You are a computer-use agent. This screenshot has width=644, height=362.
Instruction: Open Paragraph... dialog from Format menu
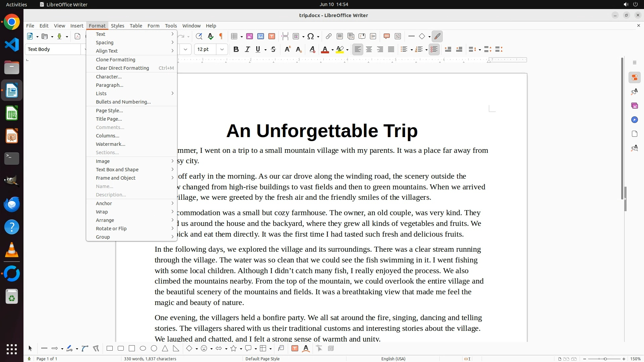pyautogui.click(x=110, y=85)
